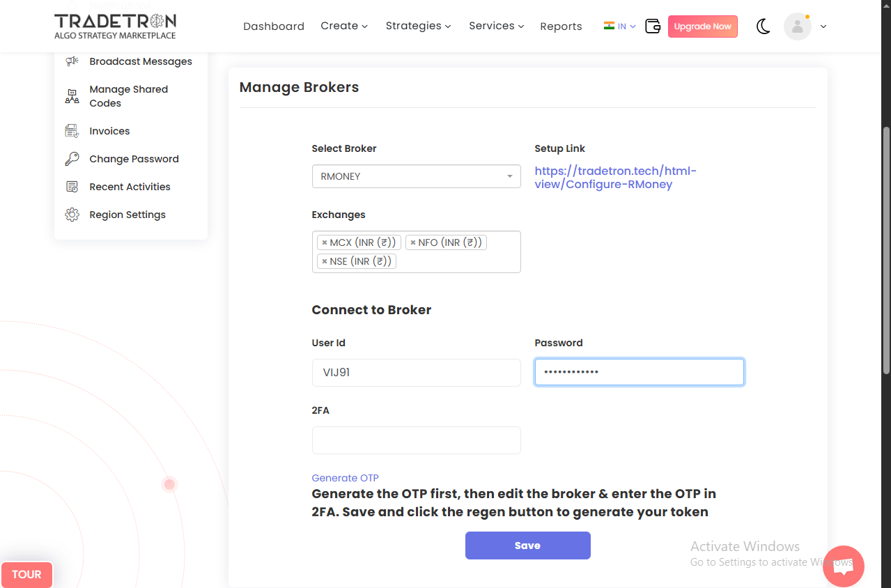891x588 pixels.
Task: Expand the Strategies menu
Action: click(x=419, y=26)
